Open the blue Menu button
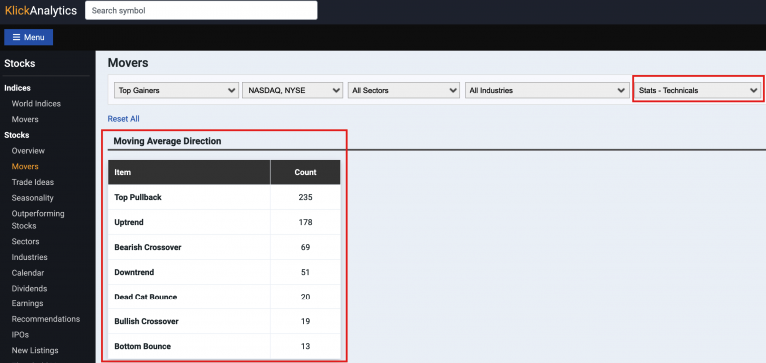Image resolution: width=766 pixels, height=363 pixels. coord(28,37)
